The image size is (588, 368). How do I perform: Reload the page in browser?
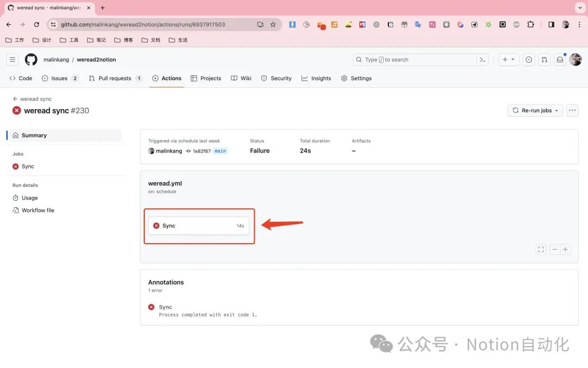(x=36, y=25)
